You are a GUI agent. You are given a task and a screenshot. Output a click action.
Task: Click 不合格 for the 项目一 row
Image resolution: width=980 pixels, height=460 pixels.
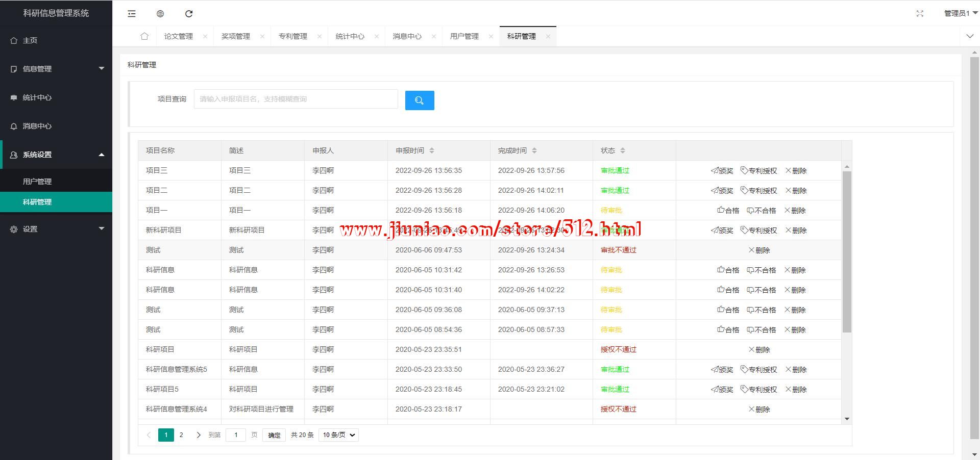[x=762, y=211]
